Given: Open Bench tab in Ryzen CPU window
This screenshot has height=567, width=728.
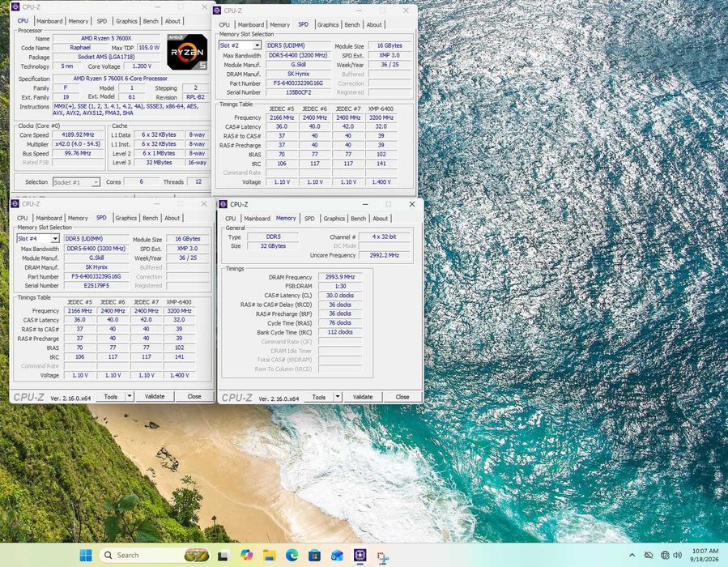Looking at the screenshot, I should click(x=151, y=21).
